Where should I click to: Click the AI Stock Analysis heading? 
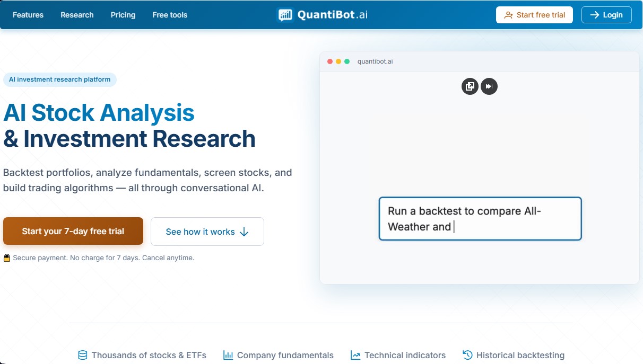(99, 112)
